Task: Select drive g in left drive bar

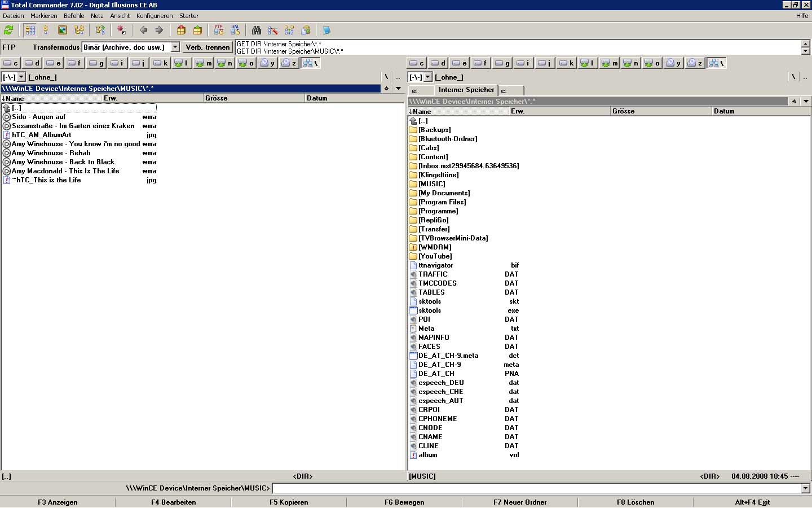Action: [97, 63]
